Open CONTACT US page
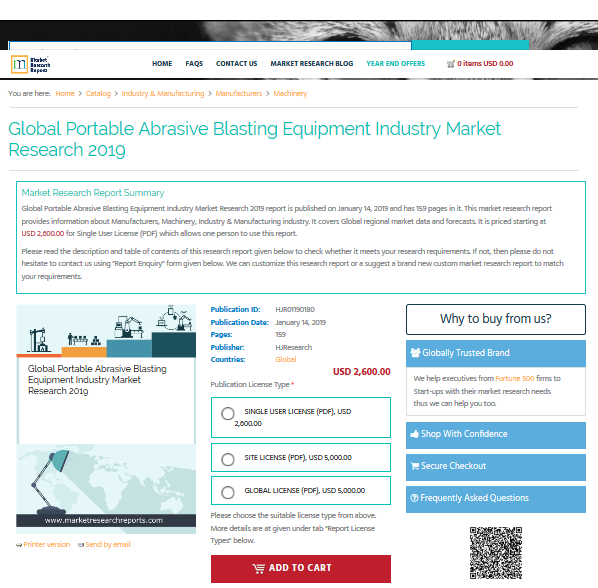Viewport: 598px width, 588px height. point(236,64)
